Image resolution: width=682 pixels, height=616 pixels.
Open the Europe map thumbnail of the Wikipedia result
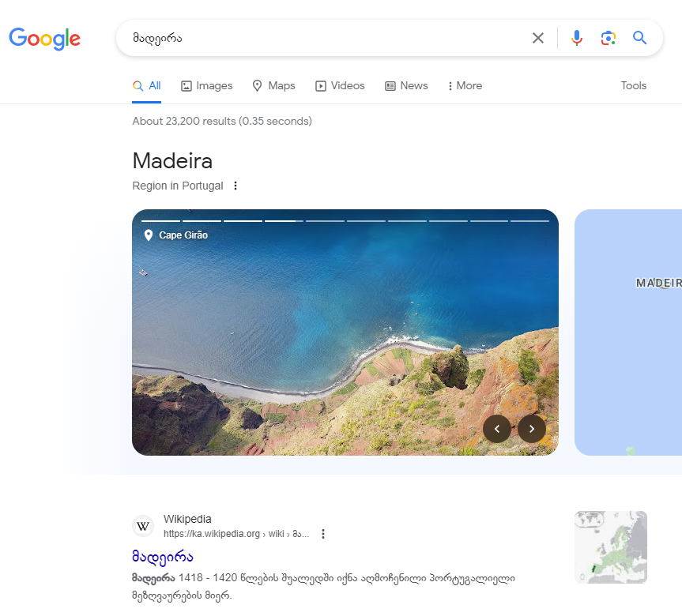[x=611, y=547]
